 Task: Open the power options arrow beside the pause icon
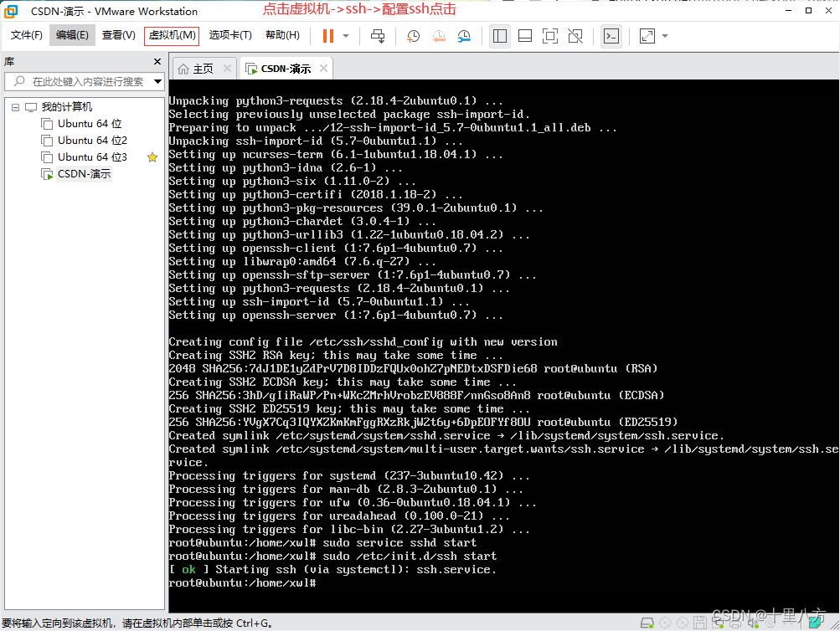346,36
